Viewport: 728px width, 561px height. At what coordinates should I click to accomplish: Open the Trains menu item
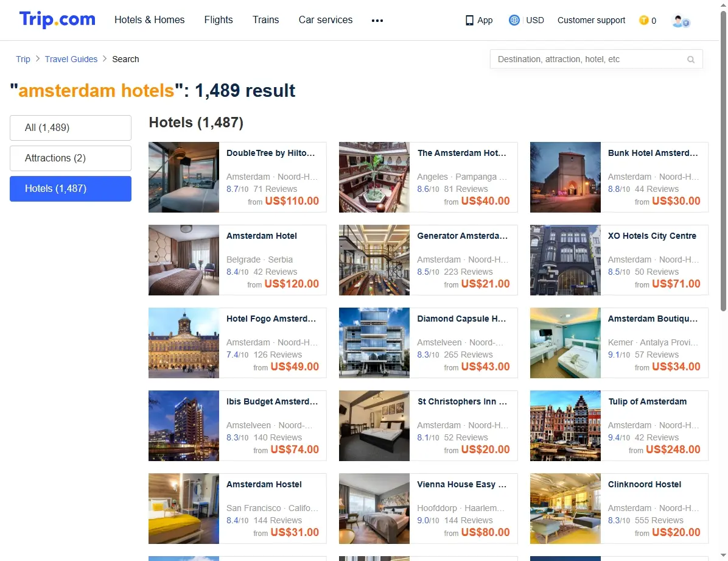265,20
